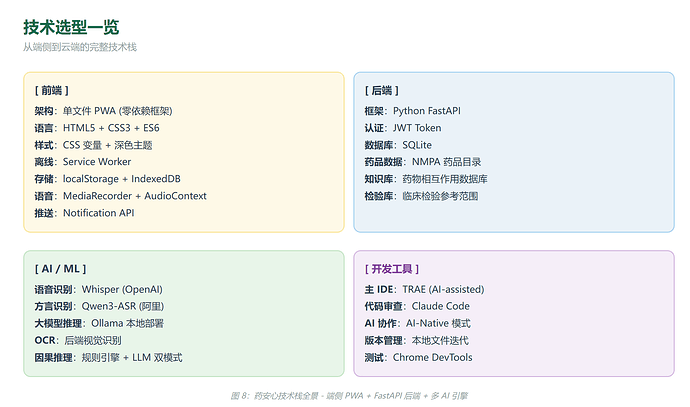Click the title 技术选型一览

(x=71, y=27)
